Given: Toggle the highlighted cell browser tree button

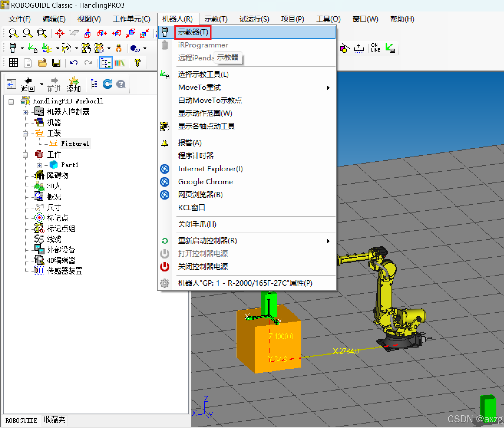Looking at the screenshot, I should (105, 62).
